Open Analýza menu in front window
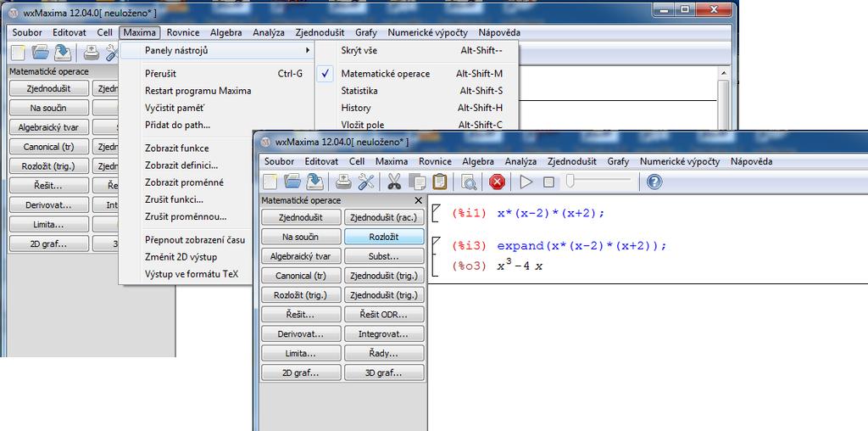This screenshot has height=431, width=868. pos(520,162)
